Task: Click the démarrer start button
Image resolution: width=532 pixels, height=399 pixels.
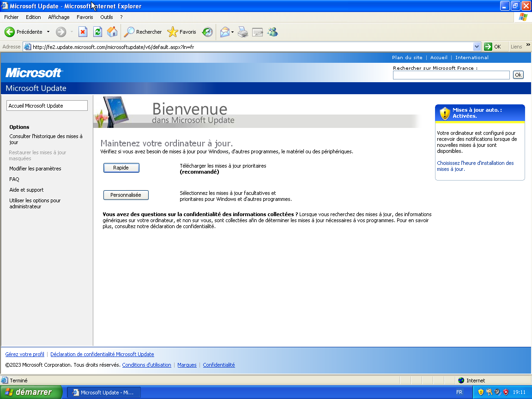Action: (31, 392)
